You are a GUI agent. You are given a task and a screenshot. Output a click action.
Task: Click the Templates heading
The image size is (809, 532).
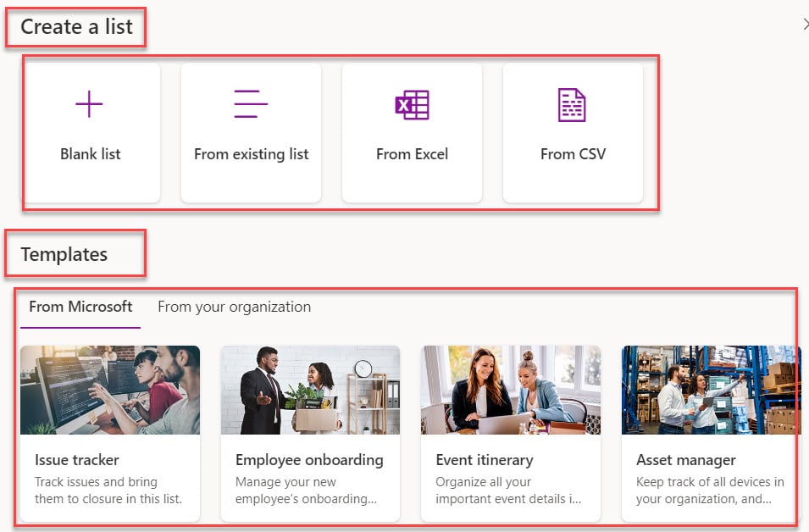pos(64,254)
